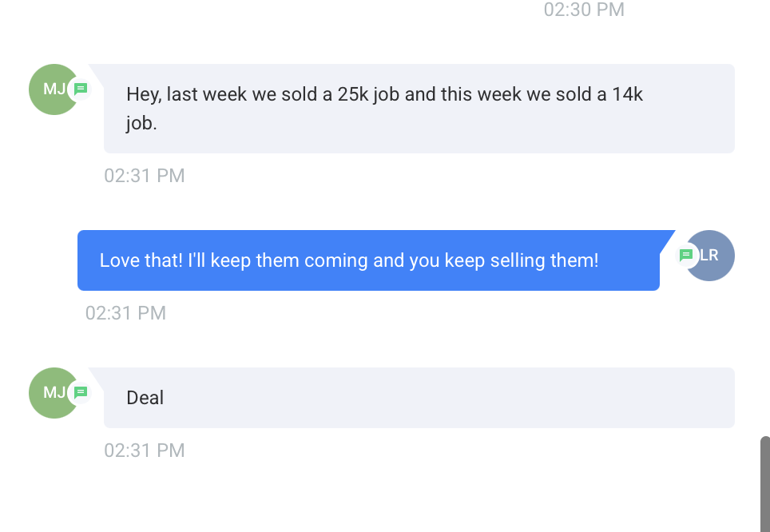
Task: Select the grey "Deal" message bubble
Action: [x=419, y=398]
